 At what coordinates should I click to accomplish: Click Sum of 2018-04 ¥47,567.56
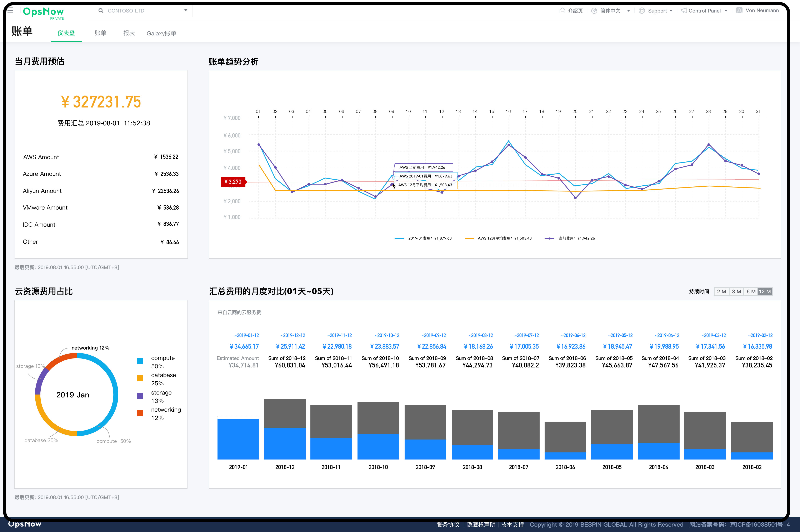coord(660,362)
